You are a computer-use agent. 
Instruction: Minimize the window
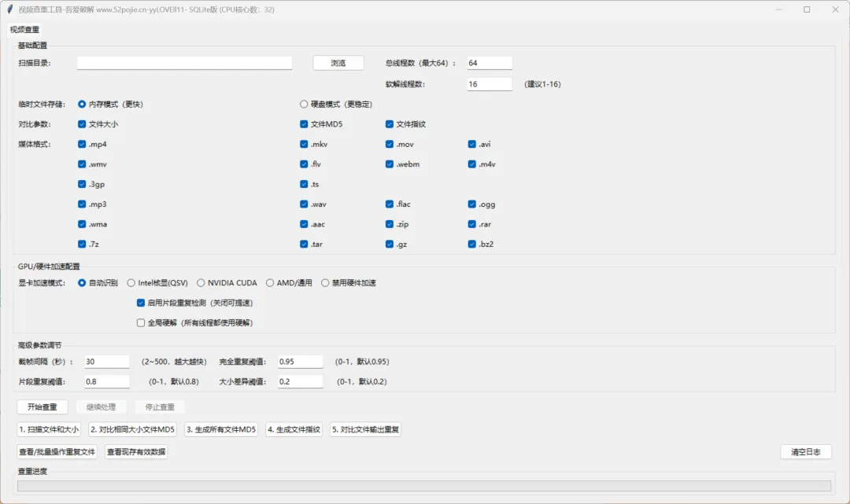click(778, 9)
